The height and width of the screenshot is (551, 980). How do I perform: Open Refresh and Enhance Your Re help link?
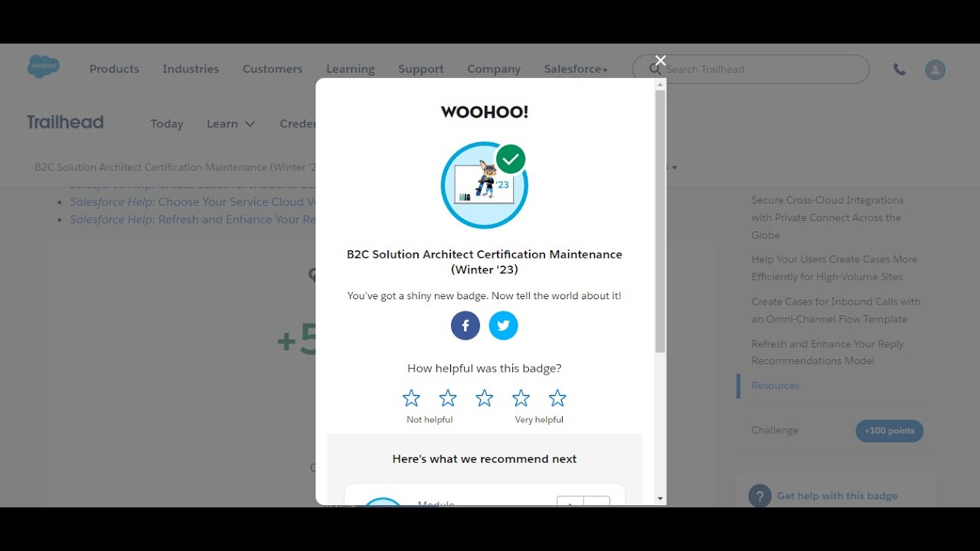tap(192, 220)
